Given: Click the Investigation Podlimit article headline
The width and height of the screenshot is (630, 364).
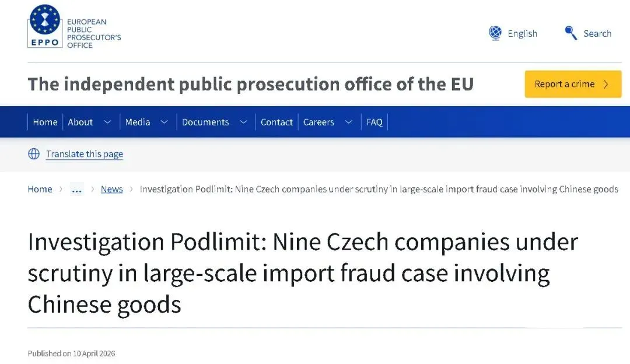Looking at the screenshot, I should [x=302, y=273].
